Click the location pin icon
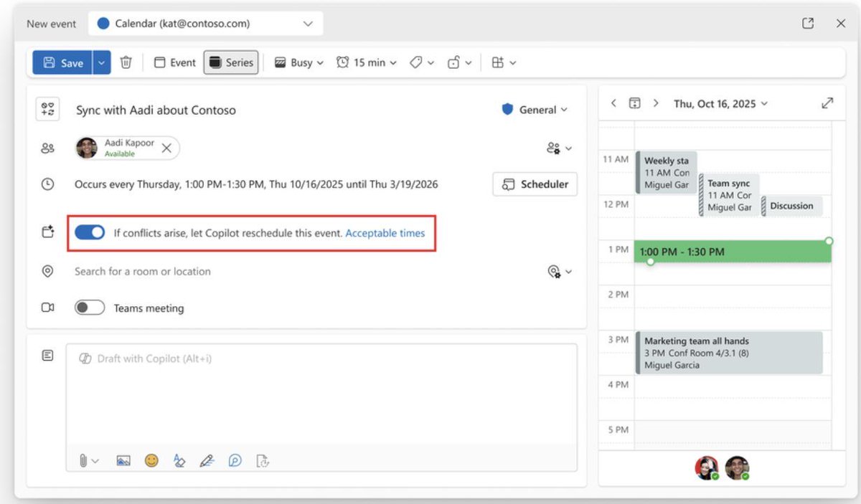The height and width of the screenshot is (504, 861). pyautogui.click(x=48, y=272)
